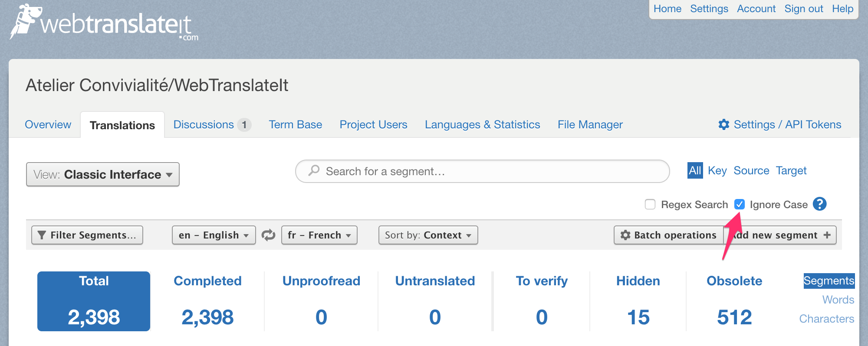Show Obsolete segments
The height and width of the screenshot is (346, 868).
(x=734, y=301)
